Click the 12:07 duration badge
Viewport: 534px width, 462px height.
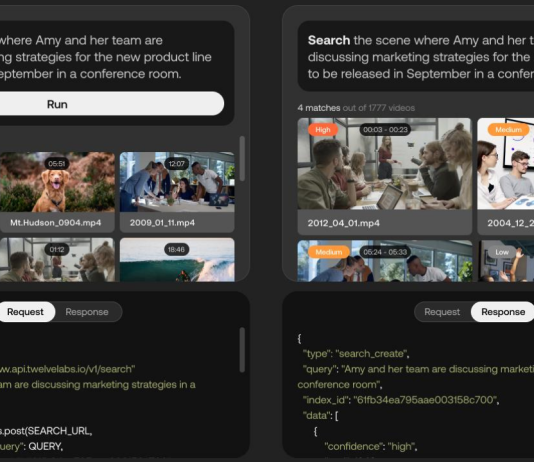tap(176, 164)
